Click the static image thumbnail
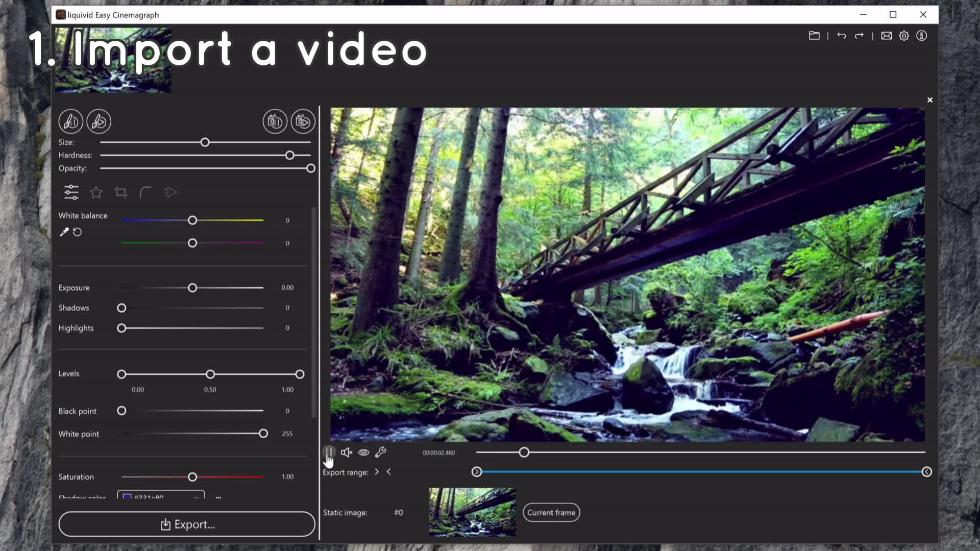 [x=472, y=512]
